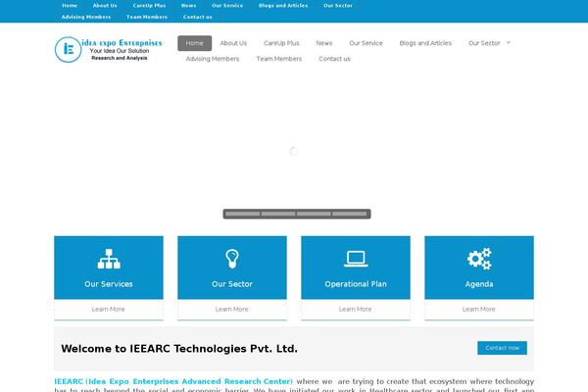The image size is (588, 392).
Task: Click the Agenda gears icon
Action: (479, 259)
